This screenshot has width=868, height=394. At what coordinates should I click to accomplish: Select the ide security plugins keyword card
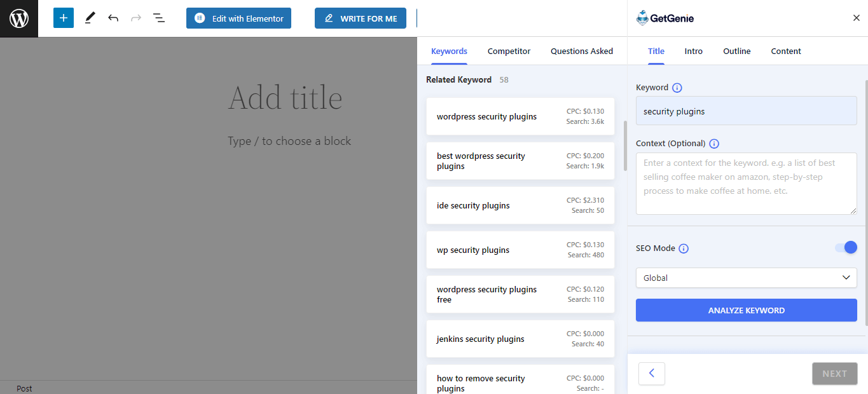coord(520,205)
